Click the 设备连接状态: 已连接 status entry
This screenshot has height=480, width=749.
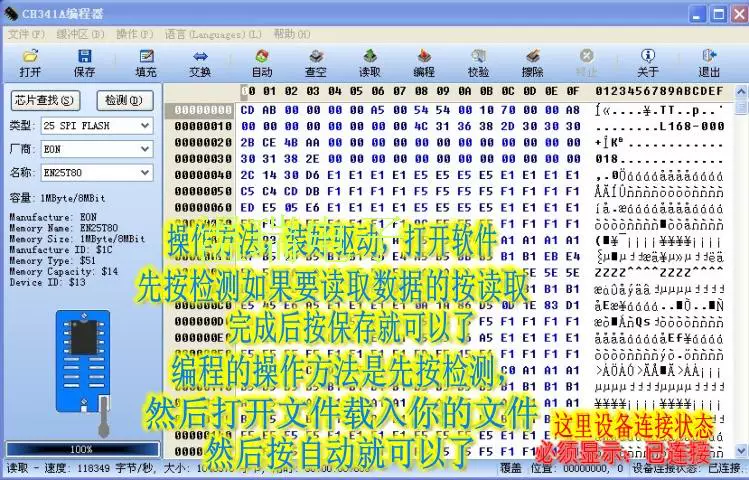pos(686,469)
